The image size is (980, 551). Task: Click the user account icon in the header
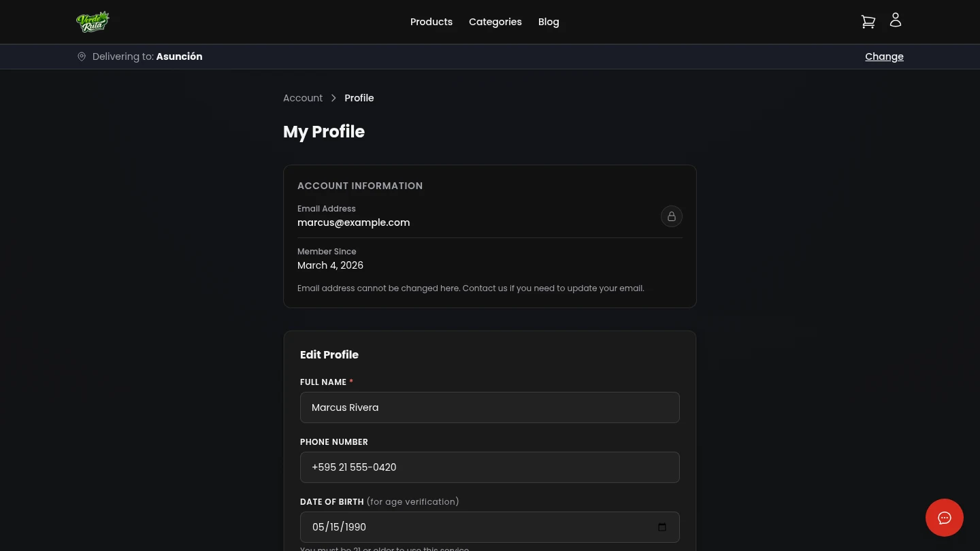(896, 20)
